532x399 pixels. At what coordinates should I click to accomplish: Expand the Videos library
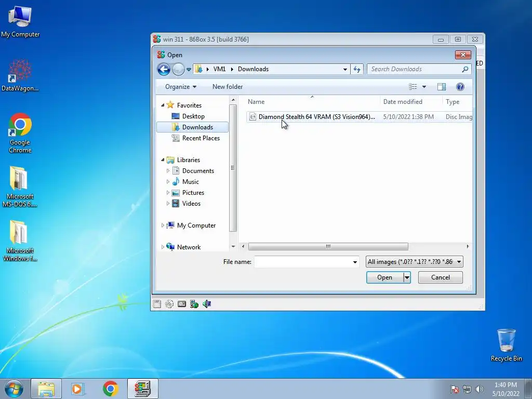click(168, 204)
